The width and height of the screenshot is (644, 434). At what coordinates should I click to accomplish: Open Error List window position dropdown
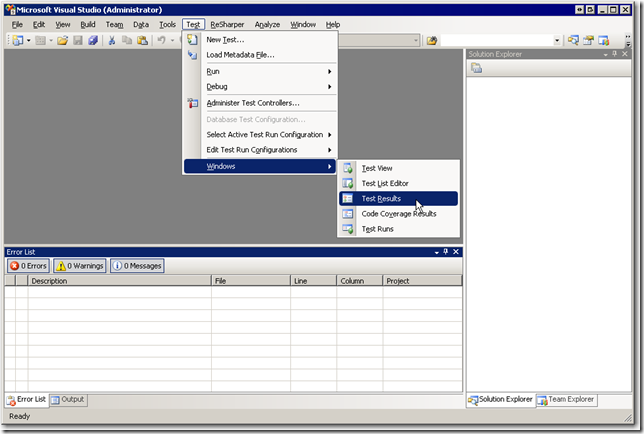437,252
